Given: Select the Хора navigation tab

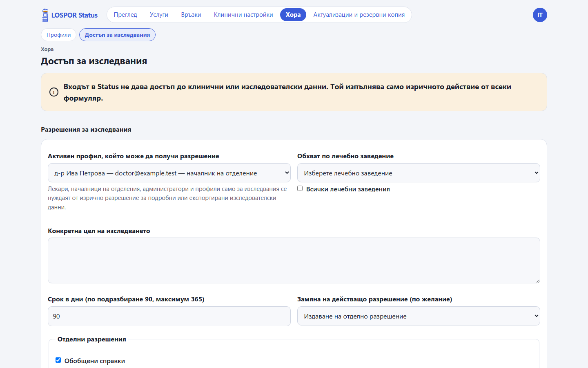Looking at the screenshot, I should click(x=293, y=15).
